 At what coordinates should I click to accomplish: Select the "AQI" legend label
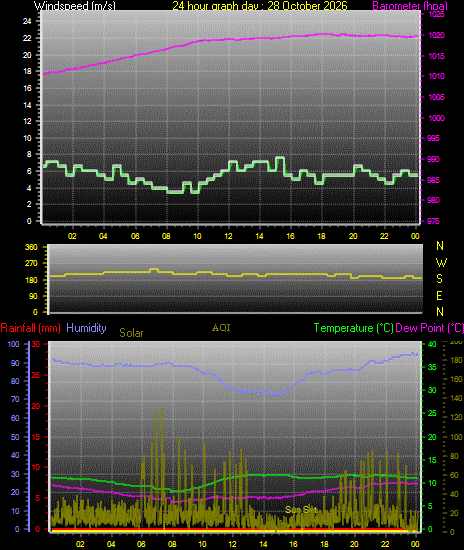pos(221,328)
